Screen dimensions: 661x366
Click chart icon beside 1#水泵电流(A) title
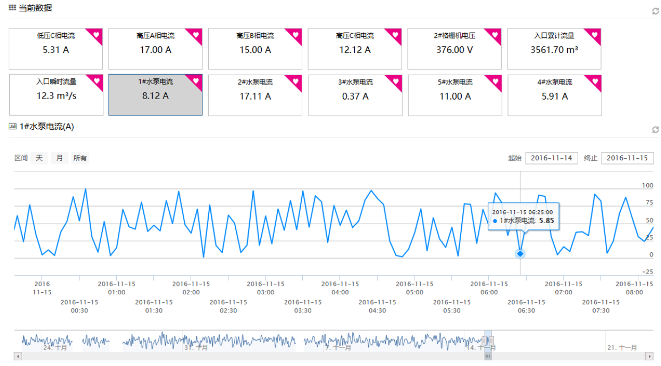(x=13, y=126)
